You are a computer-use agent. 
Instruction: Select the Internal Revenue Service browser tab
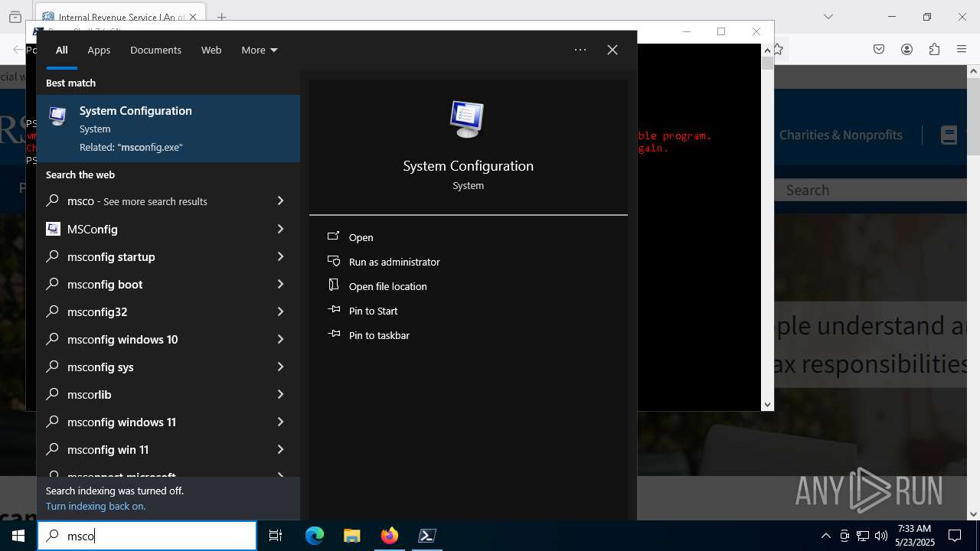tap(120, 17)
